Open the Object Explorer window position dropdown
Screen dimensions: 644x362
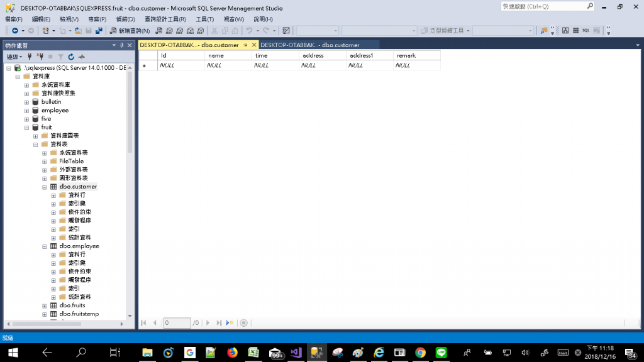(114, 45)
